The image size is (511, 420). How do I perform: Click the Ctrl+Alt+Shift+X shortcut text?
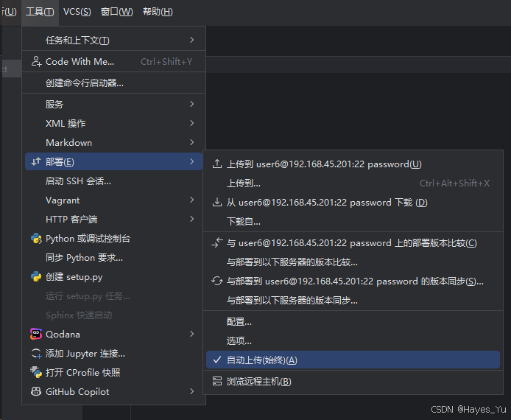(454, 183)
